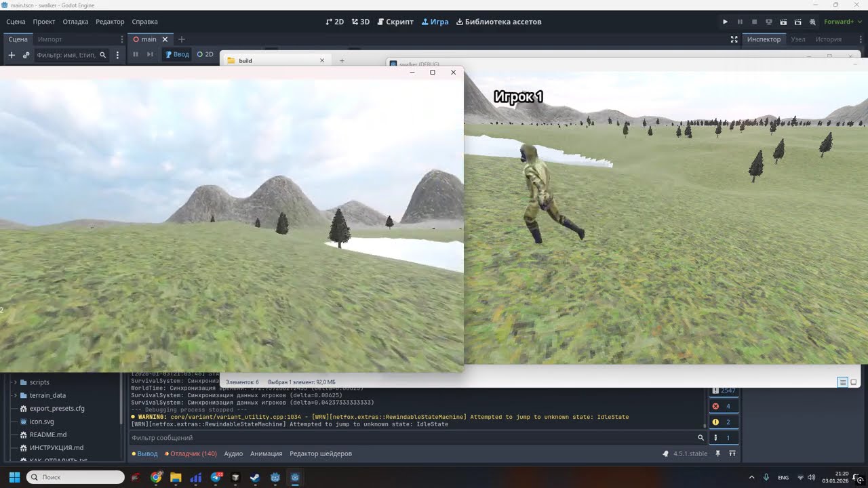This screenshot has width=868, height=488.
Task: Toggle warning messages filter showing 2
Action: 723,422
